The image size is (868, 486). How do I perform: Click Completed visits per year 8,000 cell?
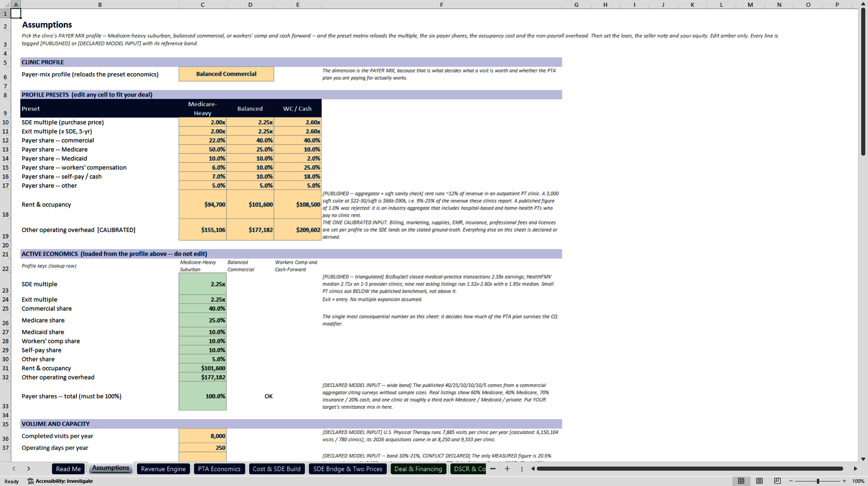pos(203,436)
